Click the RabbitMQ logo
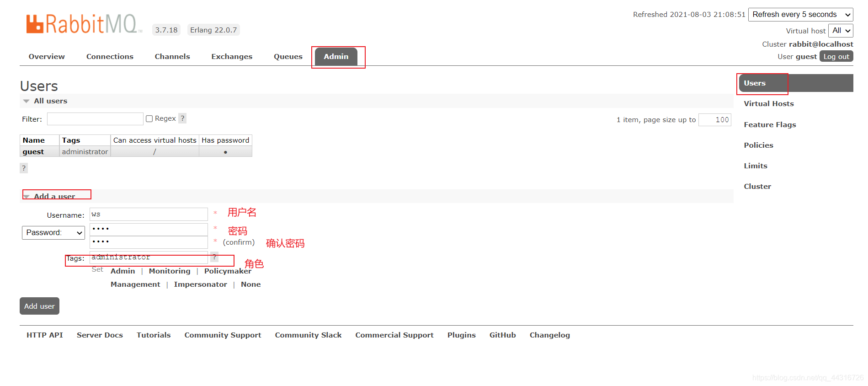This screenshot has height=386, width=868. click(x=83, y=24)
